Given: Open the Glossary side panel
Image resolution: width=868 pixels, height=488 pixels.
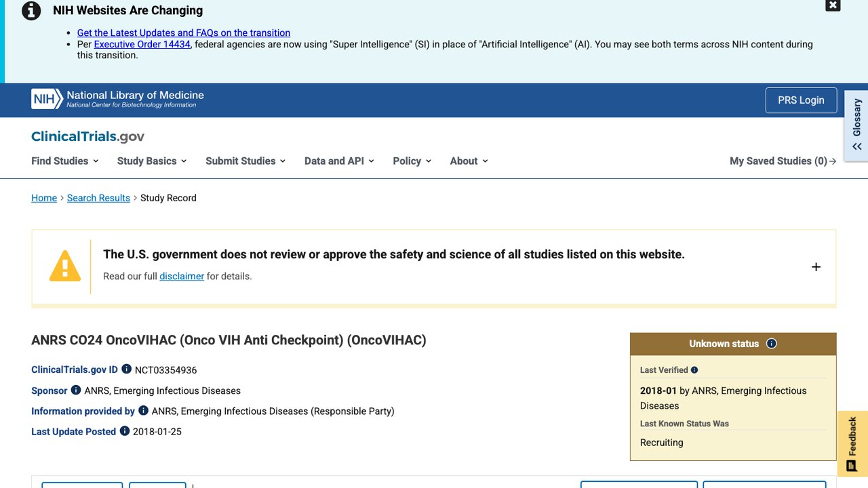Looking at the screenshot, I should (856, 126).
